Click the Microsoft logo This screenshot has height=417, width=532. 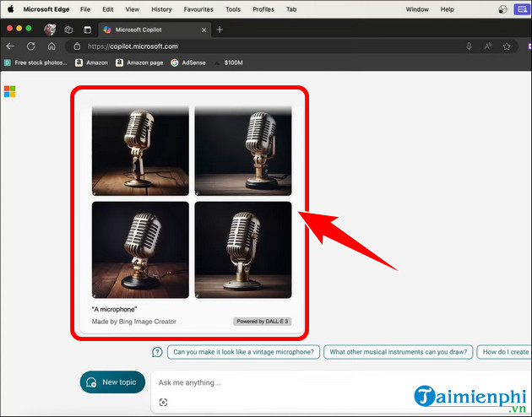10,91
